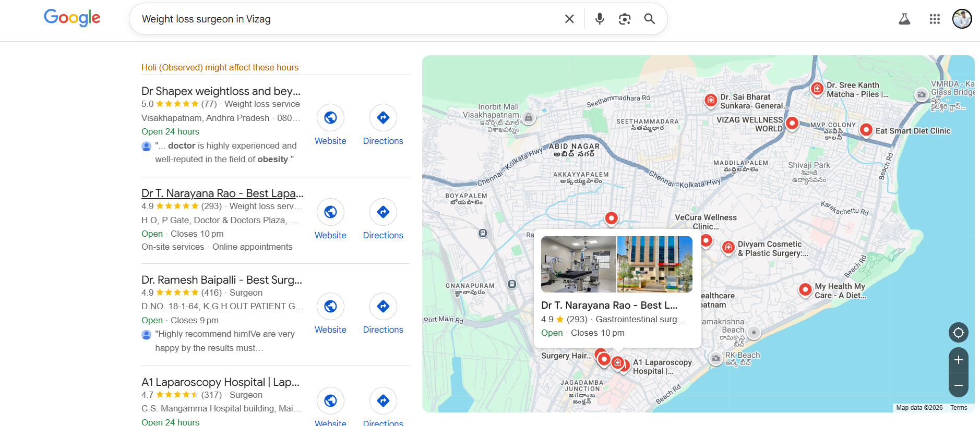This screenshot has height=426, width=980.
Task: Clear the search box text
Action: (569, 19)
